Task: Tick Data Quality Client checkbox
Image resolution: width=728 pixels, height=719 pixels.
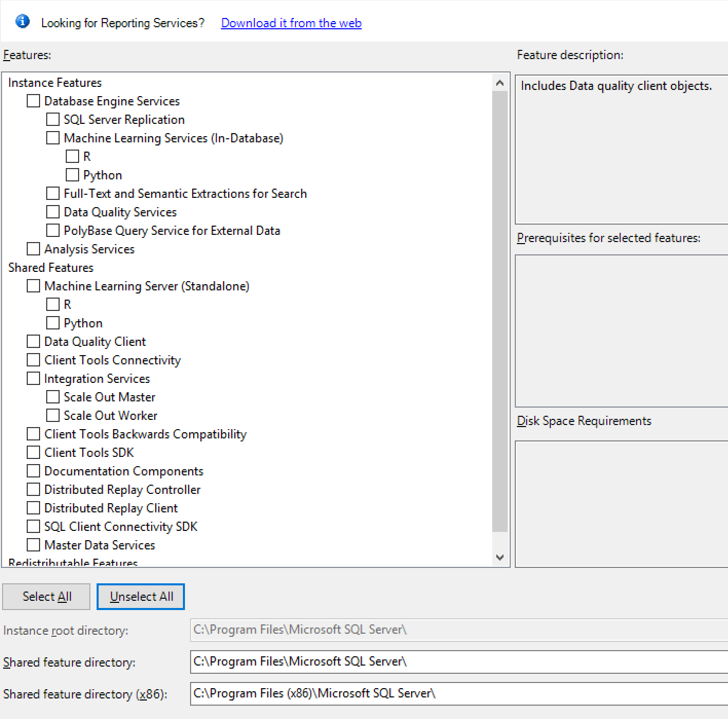Action: click(33, 341)
